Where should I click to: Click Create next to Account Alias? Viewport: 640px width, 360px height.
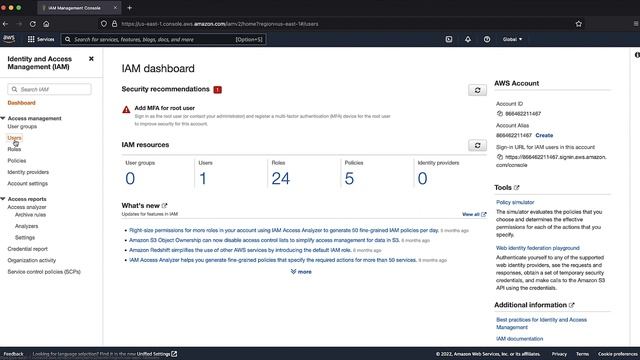pyautogui.click(x=544, y=135)
